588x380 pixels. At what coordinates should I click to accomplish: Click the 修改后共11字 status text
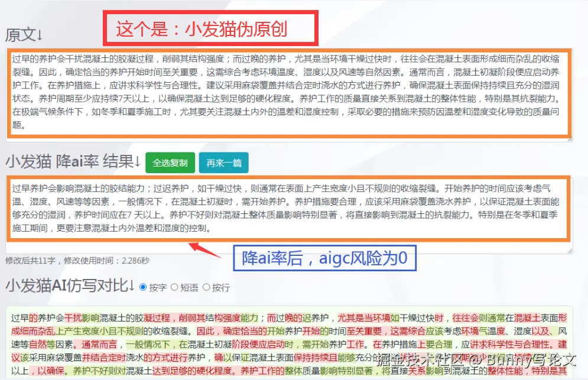(x=30, y=261)
